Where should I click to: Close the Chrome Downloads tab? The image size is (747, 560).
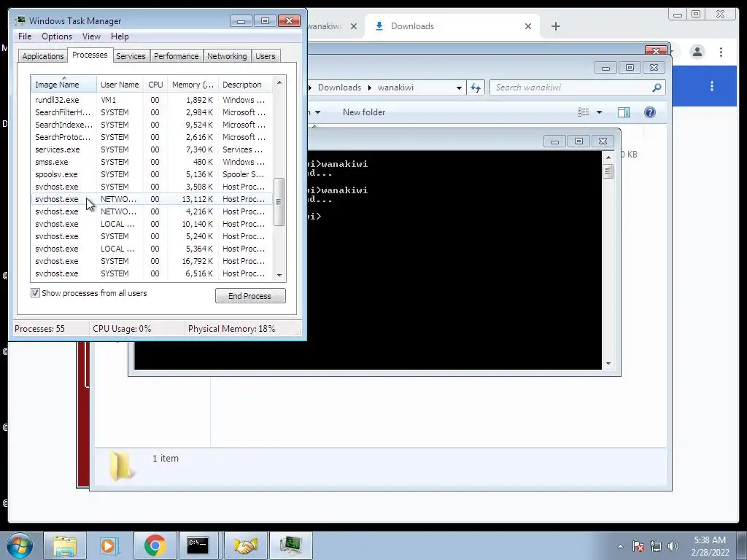click(528, 26)
